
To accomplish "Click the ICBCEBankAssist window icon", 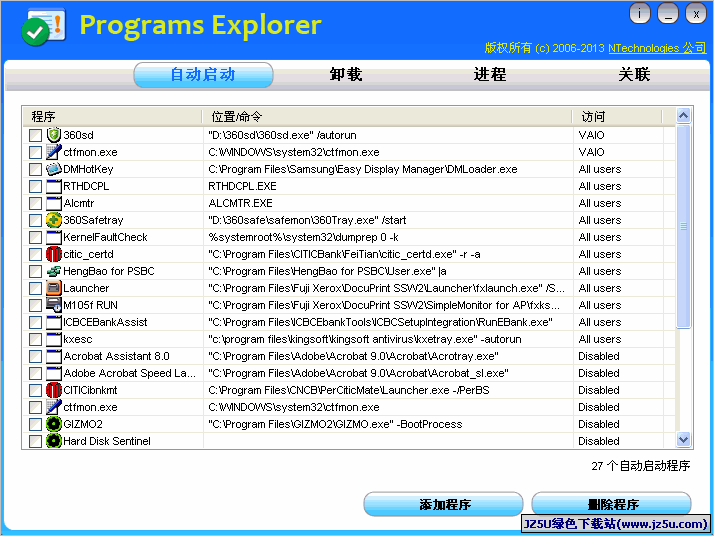I will [x=54, y=322].
